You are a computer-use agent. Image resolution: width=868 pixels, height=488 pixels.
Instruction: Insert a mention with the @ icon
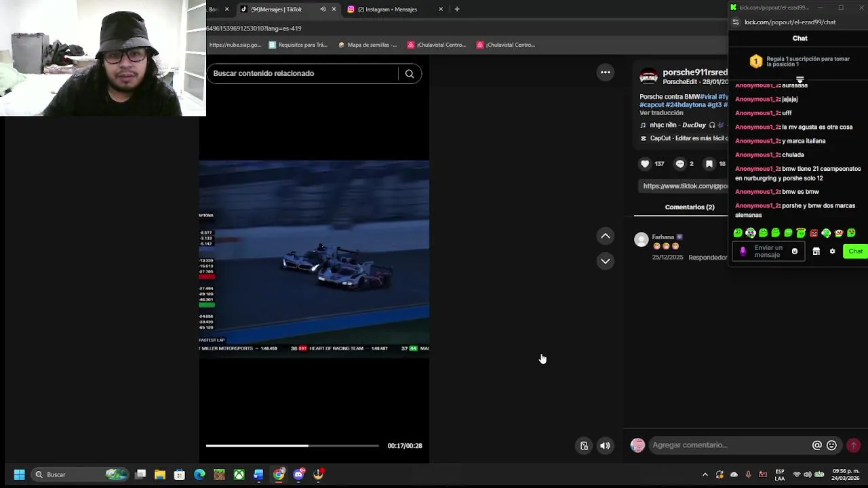pyautogui.click(x=817, y=445)
